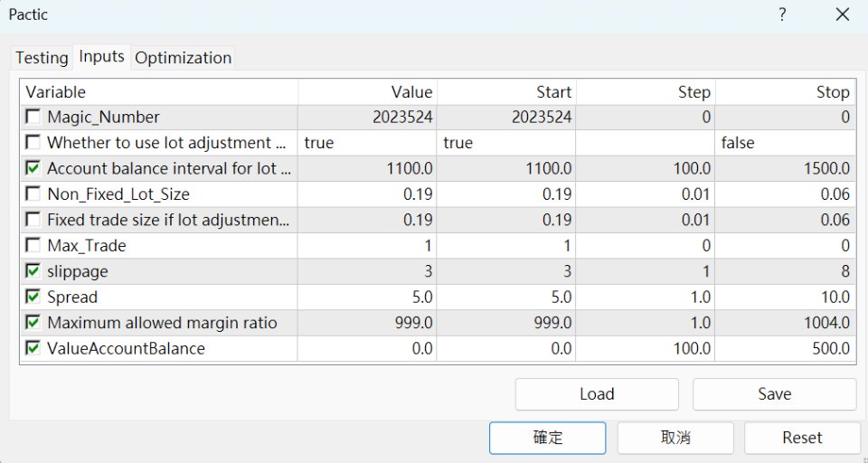Click the Start column header
The image size is (868, 463).
point(506,92)
